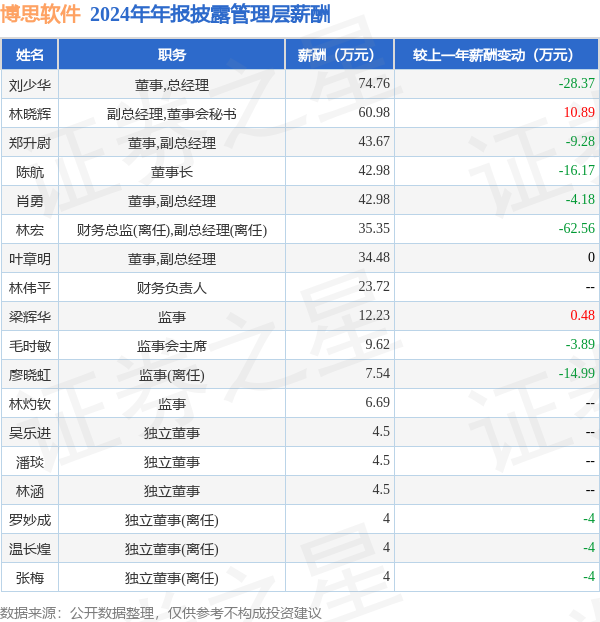Click the position 财务负责人
Image resolution: width=600 pixels, height=622 pixels.
click(172, 288)
